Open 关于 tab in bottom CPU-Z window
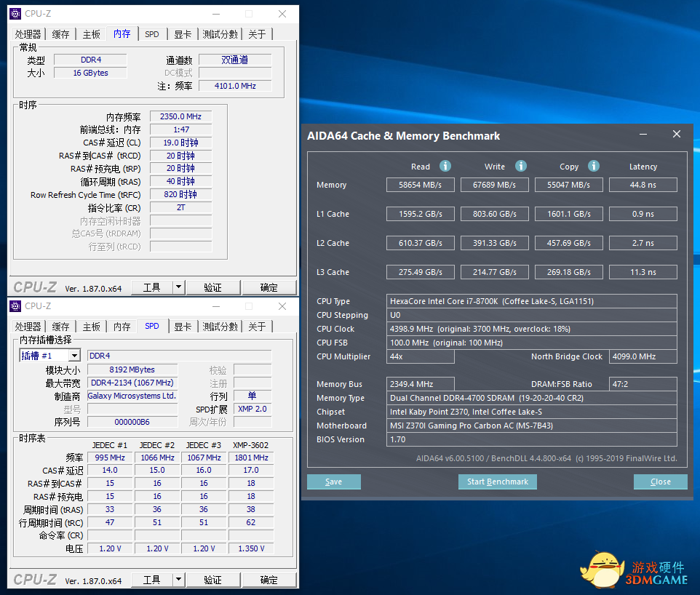The width and height of the screenshot is (700, 595). pyautogui.click(x=257, y=327)
